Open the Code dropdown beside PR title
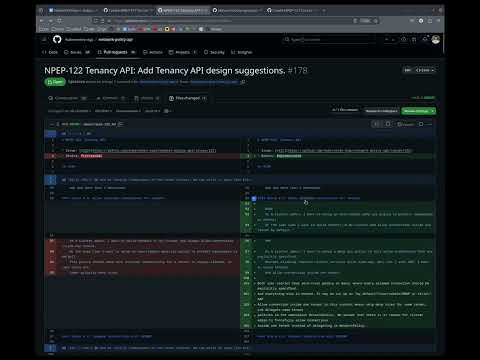 [425, 70]
